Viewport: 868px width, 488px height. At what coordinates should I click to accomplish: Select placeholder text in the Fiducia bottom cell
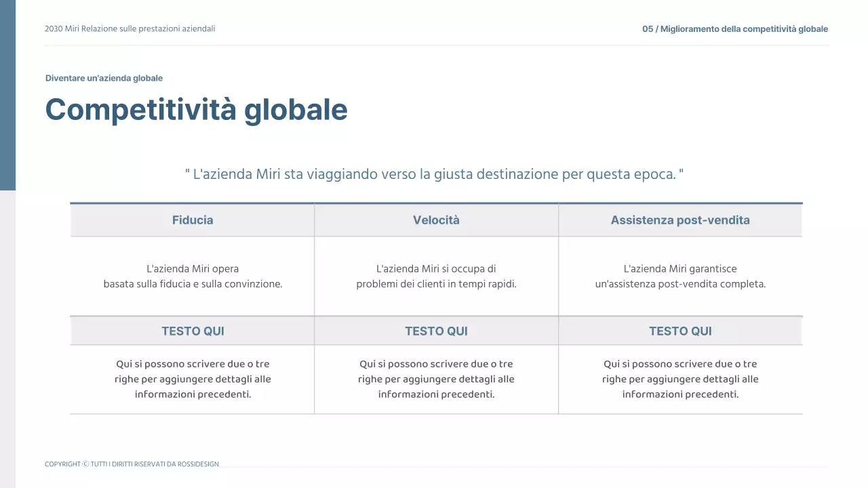tap(192, 379)
